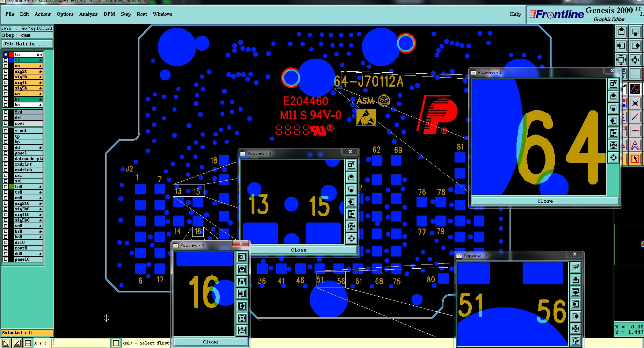Viewport: 644px width, 348px height.
Task: Pan down in Popview 3
Action: (351, 189)
